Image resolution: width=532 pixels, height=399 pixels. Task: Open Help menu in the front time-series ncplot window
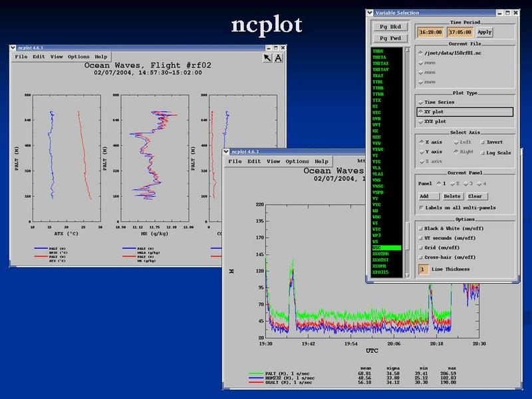pos(321,162)
